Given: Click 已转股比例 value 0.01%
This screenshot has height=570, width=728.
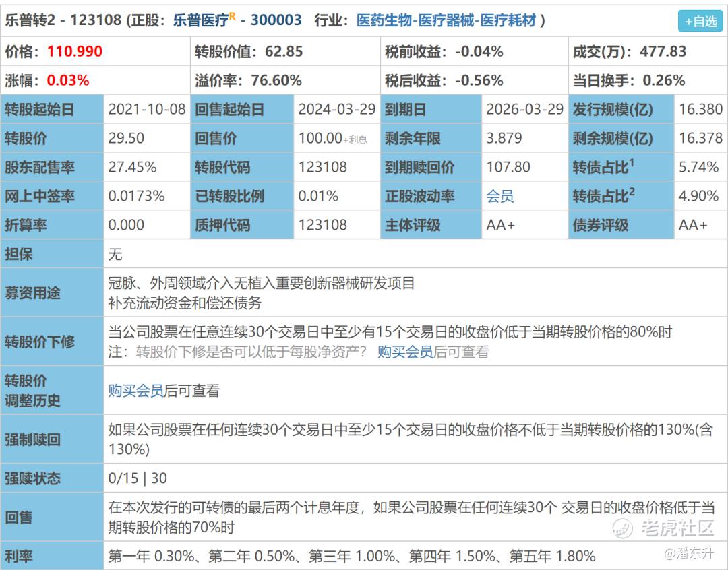Looking at the screenshot, I should tap(318, 196).
